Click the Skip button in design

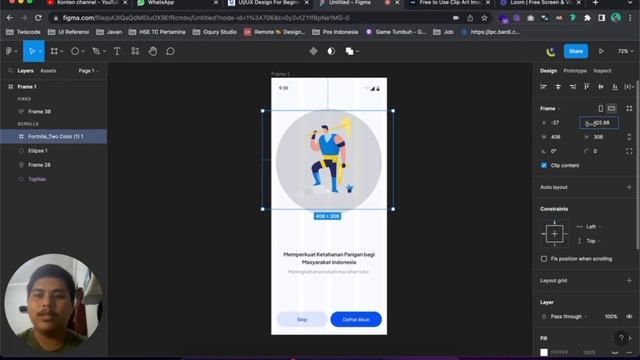(x=302, y=319)
